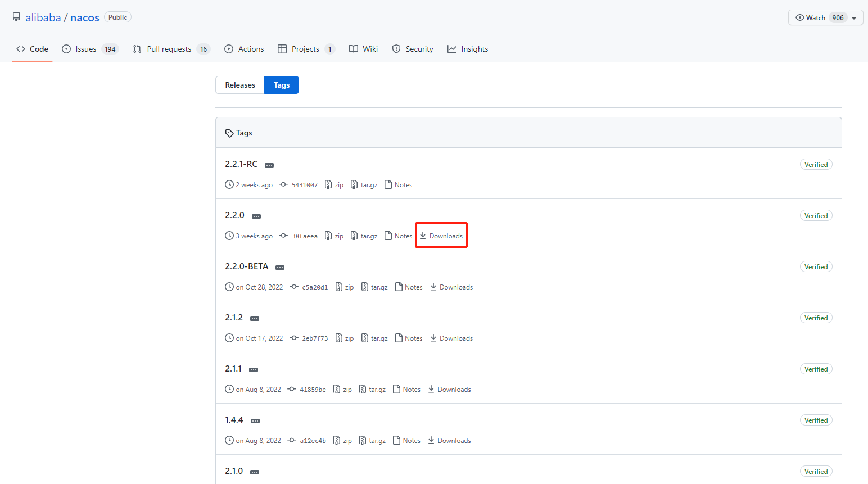This screenshot has width=868, height=484.
Task: Open Downloads for 2.1.2
Action: pos(451,338)
